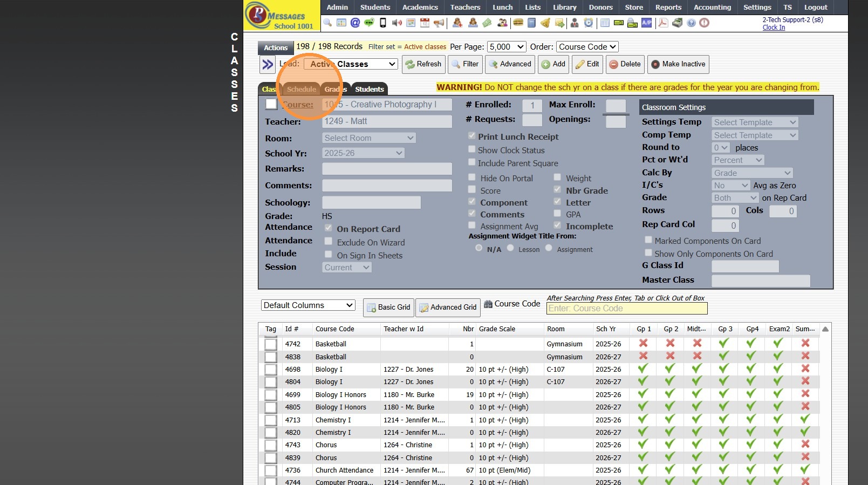Open the Per Page dropdown
Viewport: 868px width, 485px height.
[x=506, y=47]
